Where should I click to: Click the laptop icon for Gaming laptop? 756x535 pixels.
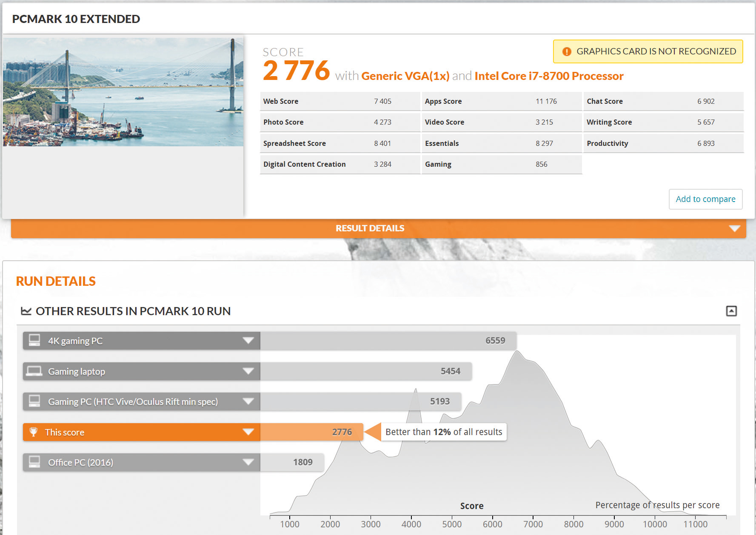click(34, 371)
